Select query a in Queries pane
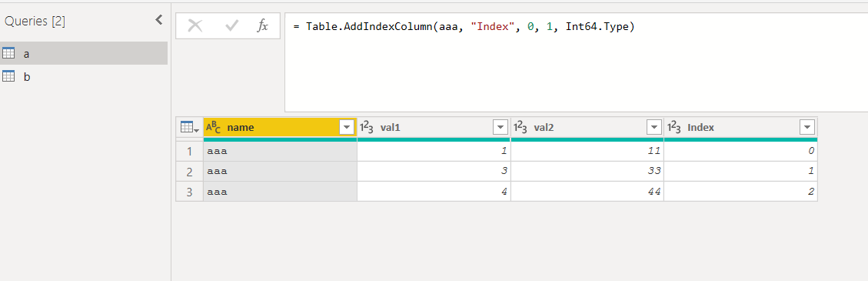The height and width of the screenshot is (281, 868). click(x=84, y=53)
